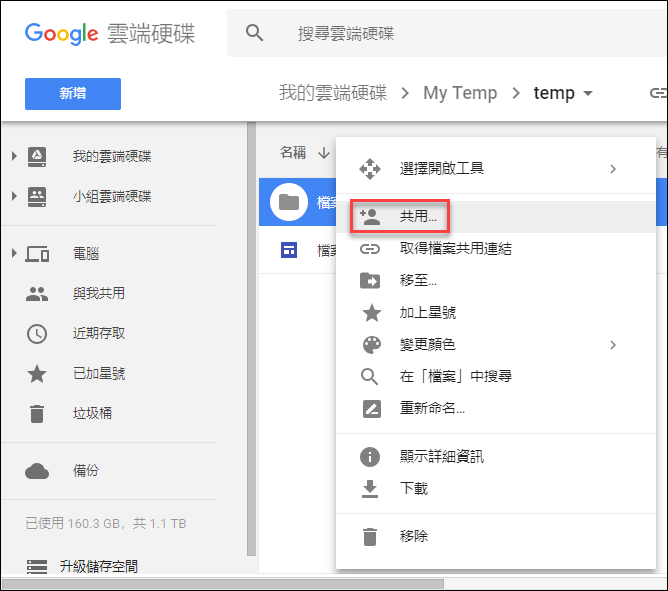Click the search magnifier icon
The image size is (668, 591).
[x=254, y=33]
